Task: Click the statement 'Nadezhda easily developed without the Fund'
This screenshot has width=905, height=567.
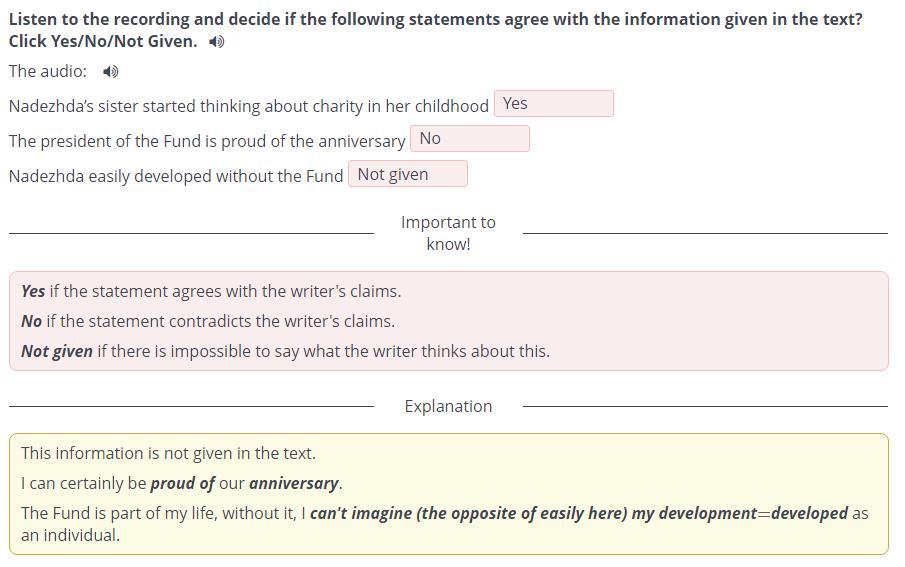Action: [x=176, y=176]
